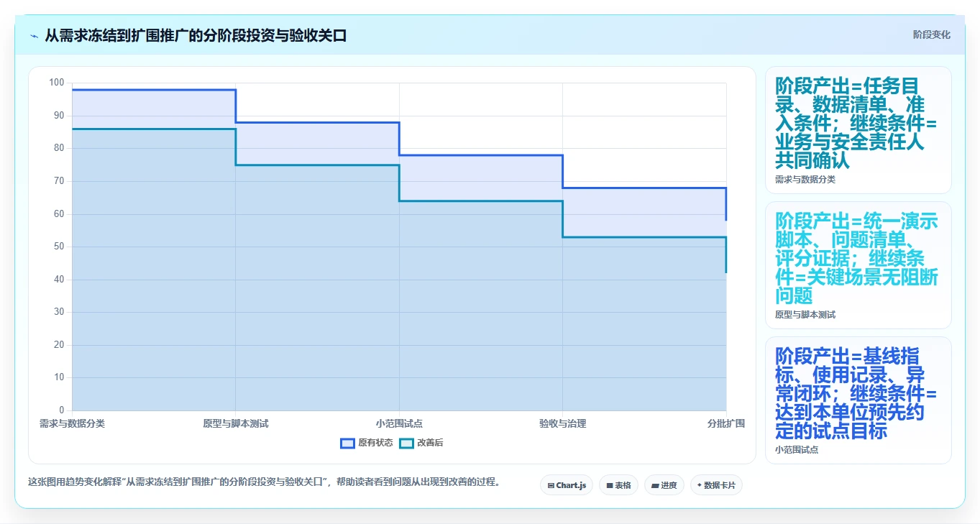Click the 100 y-axis value

(x=57, y=83)
